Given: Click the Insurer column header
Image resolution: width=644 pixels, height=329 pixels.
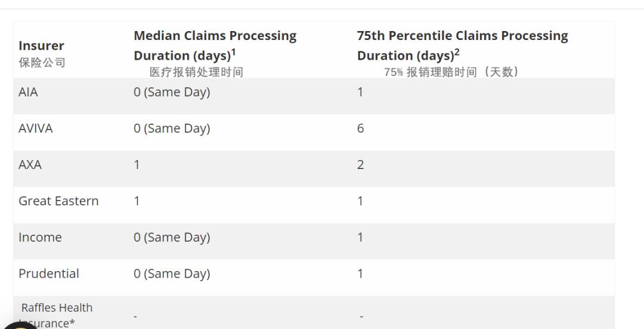Looking at the screenshot, I should pos(41,45).
